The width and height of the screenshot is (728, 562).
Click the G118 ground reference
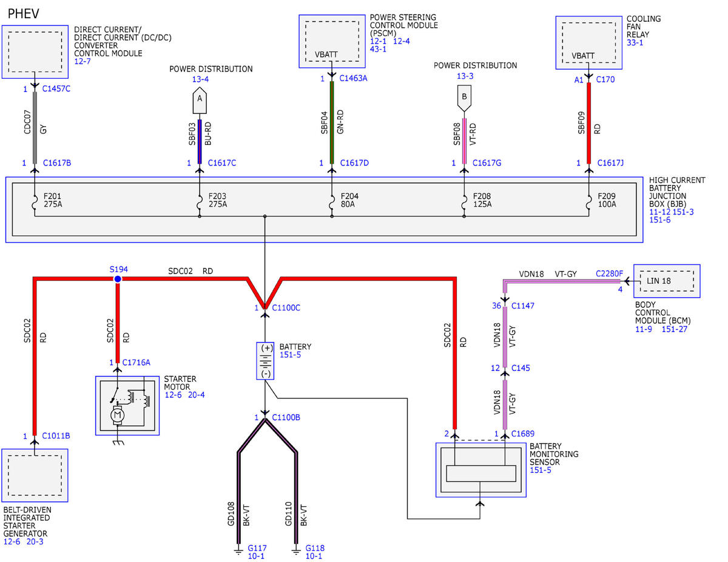tap(315, 547)
